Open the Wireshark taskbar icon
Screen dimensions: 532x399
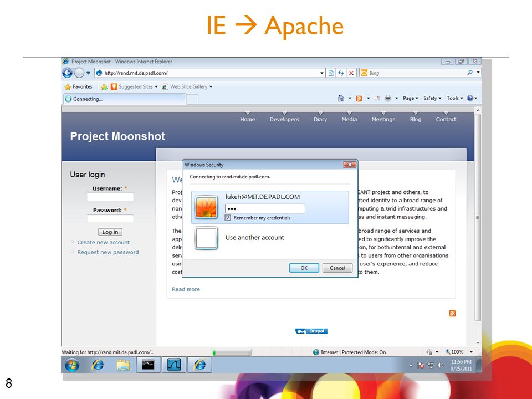(173, 365)
